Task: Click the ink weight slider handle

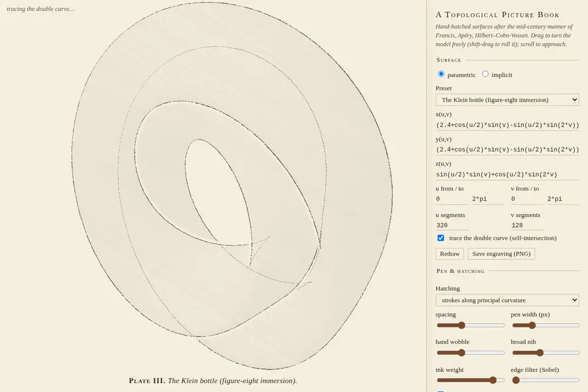Action: click(x=493, y=380)
